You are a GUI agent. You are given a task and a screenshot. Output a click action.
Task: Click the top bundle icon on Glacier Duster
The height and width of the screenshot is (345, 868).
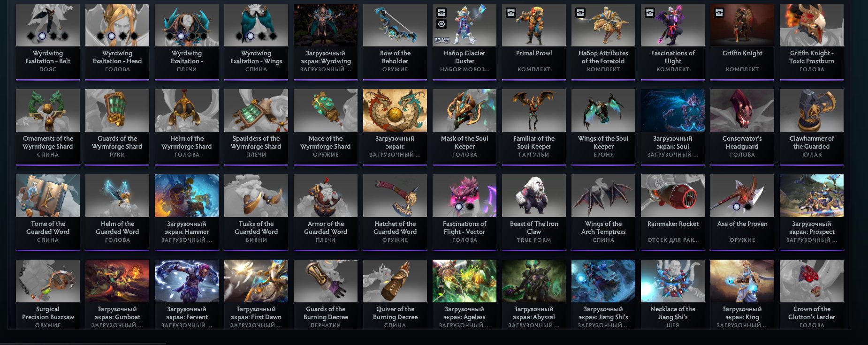(442, 13)
